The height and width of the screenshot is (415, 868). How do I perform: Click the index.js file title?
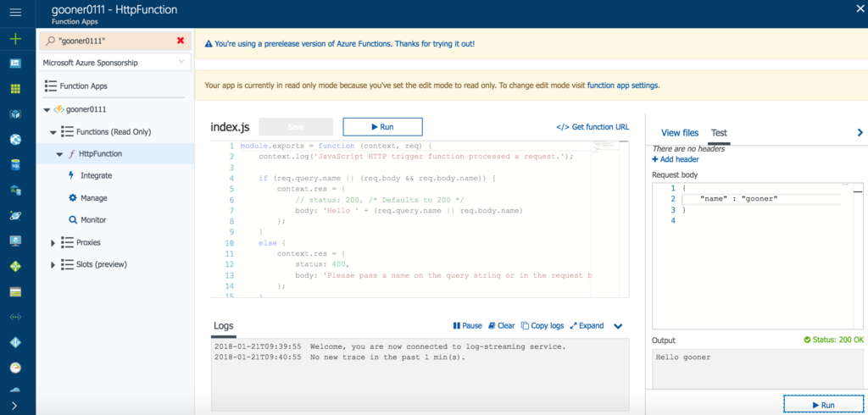tap(230, 127)
